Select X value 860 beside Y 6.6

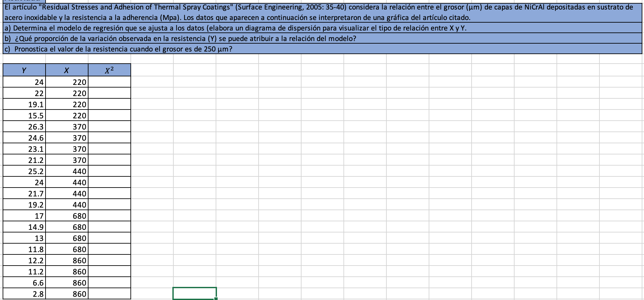click(x=67, y=283)
